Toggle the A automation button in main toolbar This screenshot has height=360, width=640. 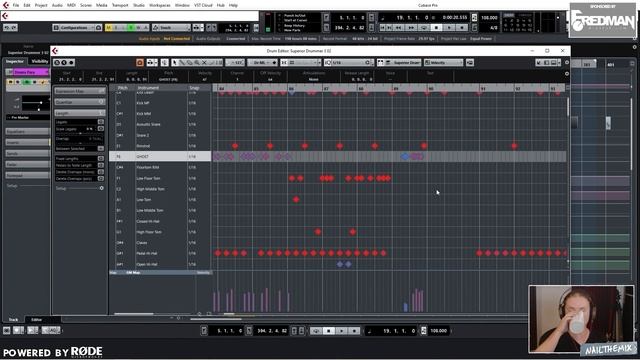(146, 28)
